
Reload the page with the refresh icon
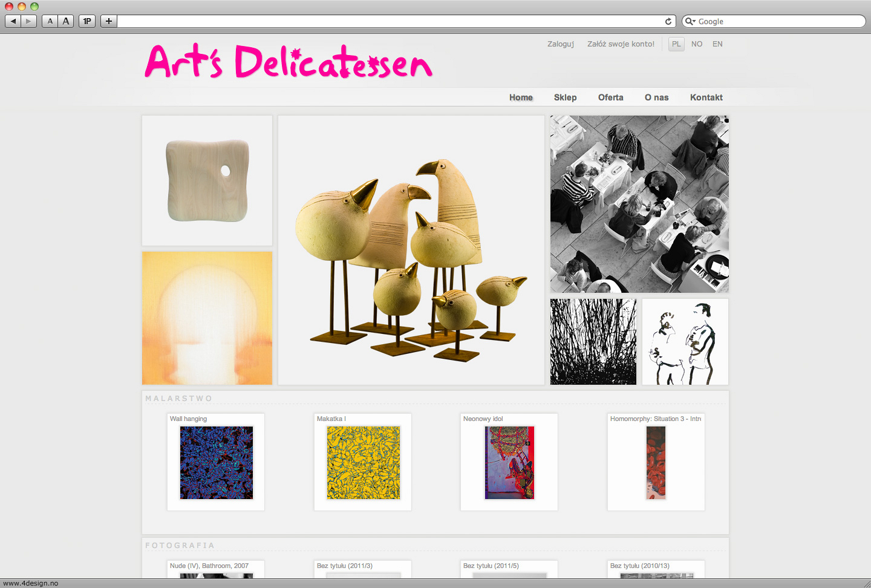pos(668,21)
